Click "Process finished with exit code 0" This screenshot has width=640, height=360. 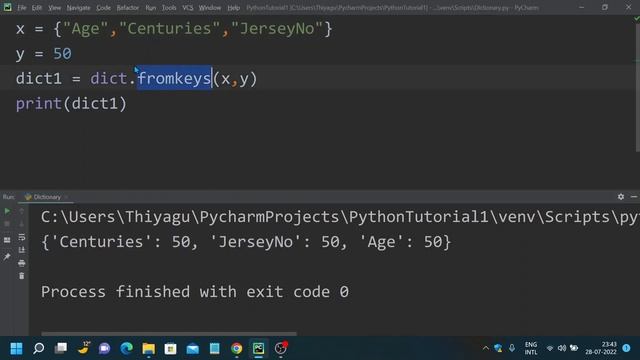[x=195, y=292]
